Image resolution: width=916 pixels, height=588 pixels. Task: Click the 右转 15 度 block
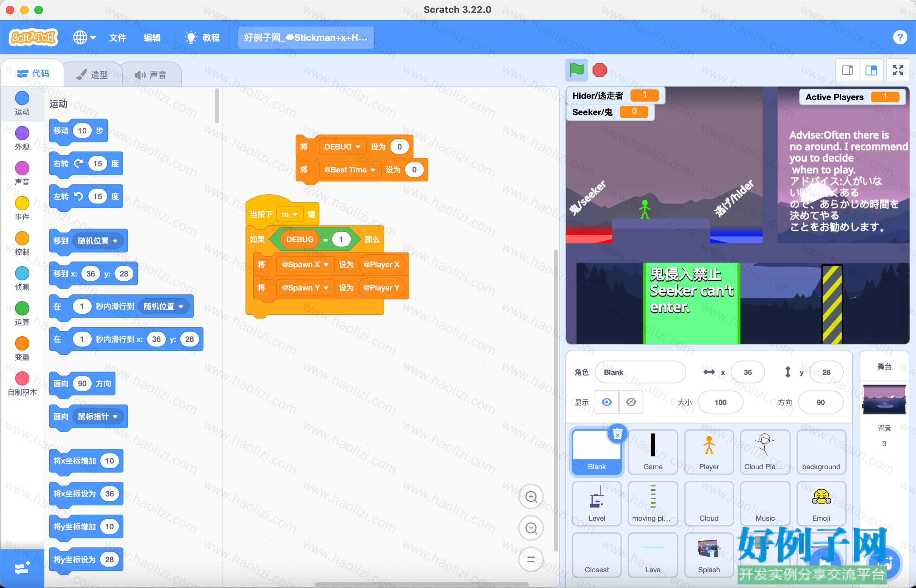(x=86, y=164)
